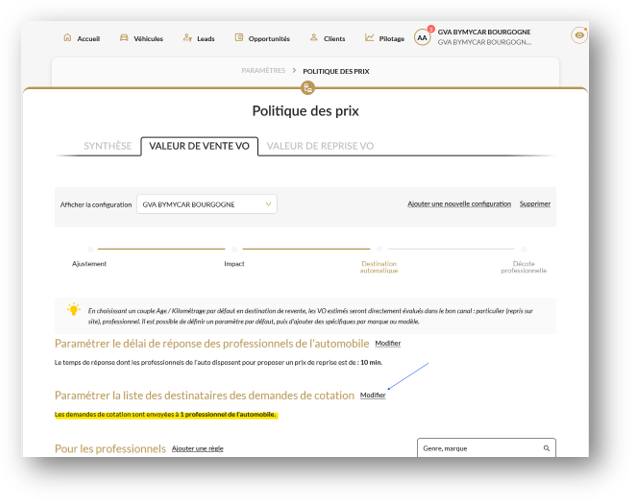Open the Clients menu item

click(x=334, y=39)
